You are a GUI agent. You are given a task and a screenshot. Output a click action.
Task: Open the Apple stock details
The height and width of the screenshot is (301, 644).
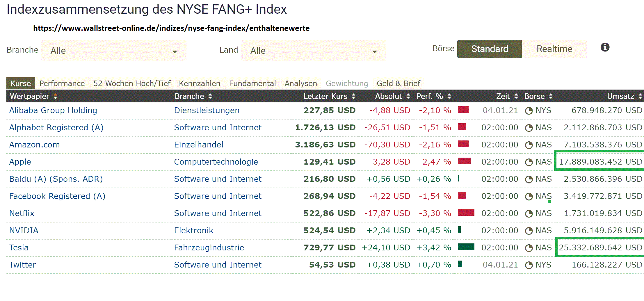coord(20,162)
